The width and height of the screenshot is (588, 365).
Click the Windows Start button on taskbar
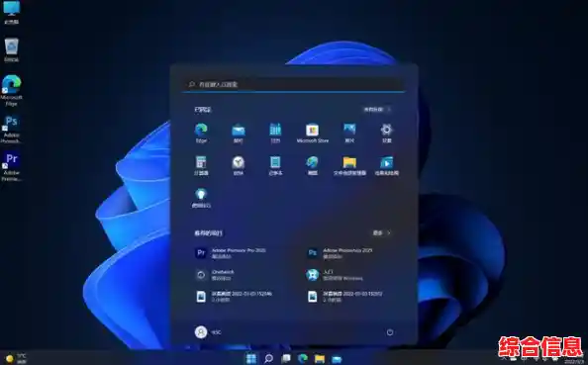[251, 358]
